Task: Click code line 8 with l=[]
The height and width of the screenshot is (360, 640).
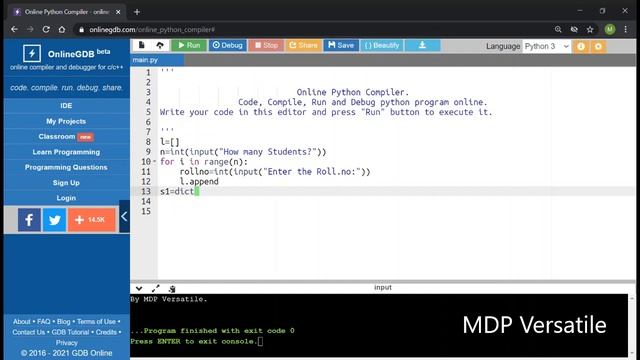Action: [x=170, y=142]
